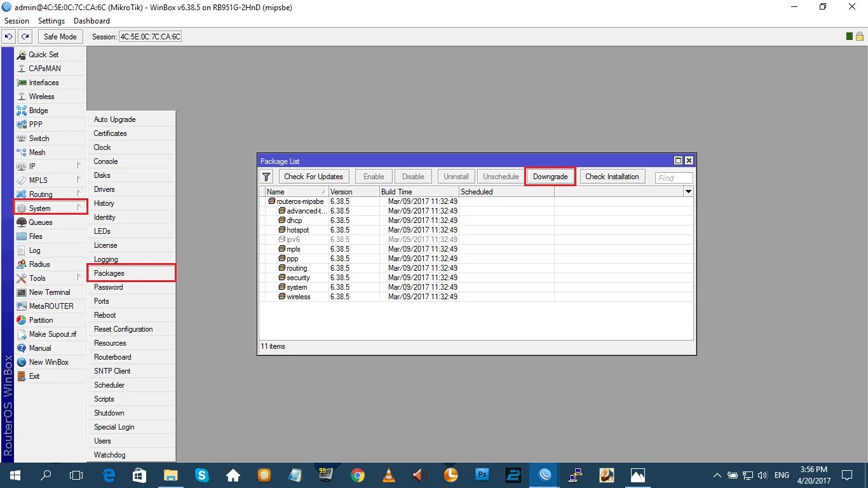Screen dimensions: 868x488
Task: Open the Bridge settings
Action: tap(50, 111)
